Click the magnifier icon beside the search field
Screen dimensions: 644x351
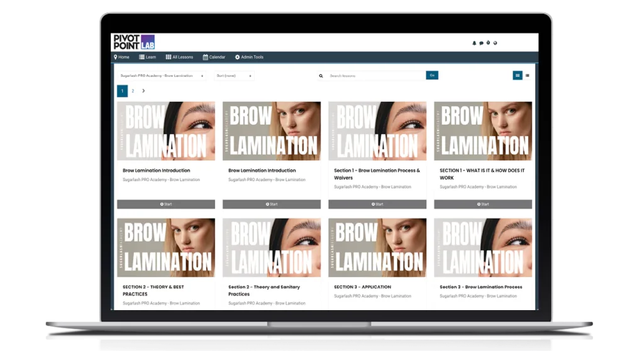point(321,75)
